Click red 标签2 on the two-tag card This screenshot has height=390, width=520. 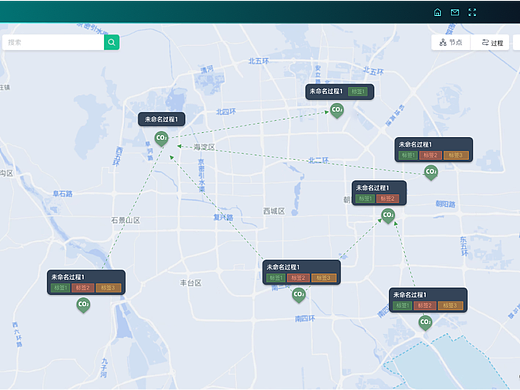click(387, 199)
